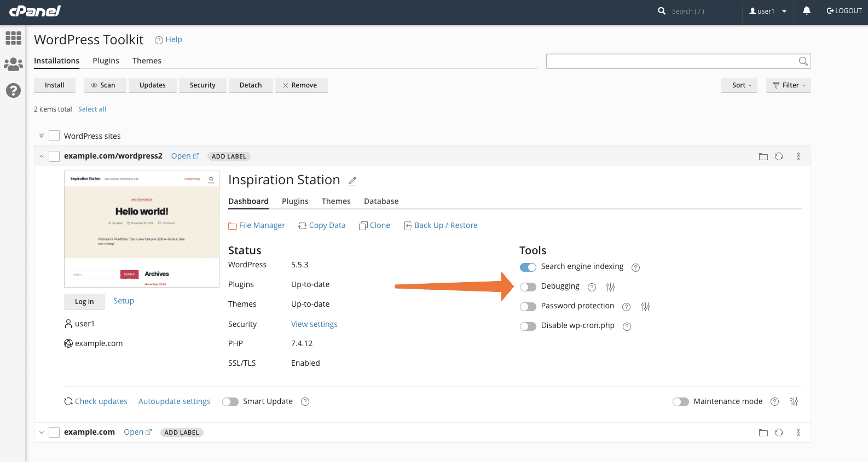Viewport: 868px width, 462px height.
Task: Open kebab menu for example.com/wordpress2
Action: [x=798, y=157]
